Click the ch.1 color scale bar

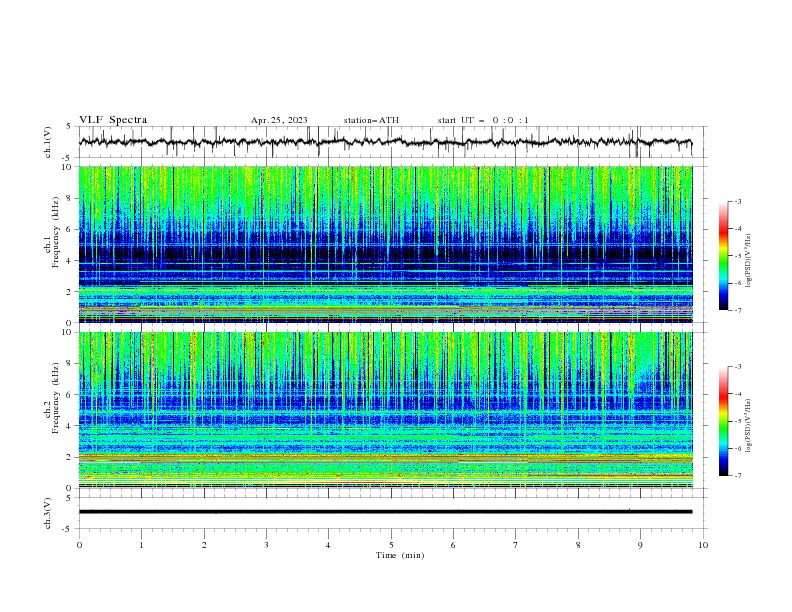click(724, 256)
